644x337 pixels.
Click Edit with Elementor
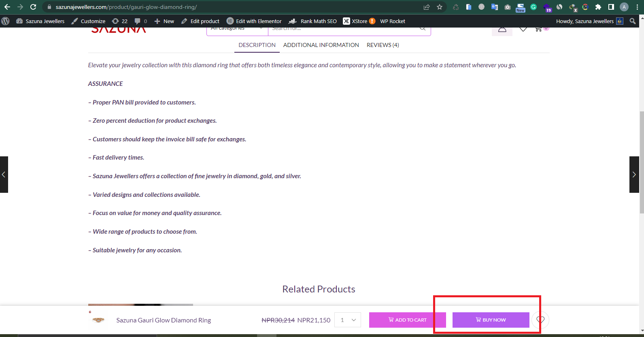pyautogui.click(x=254, y=21)
